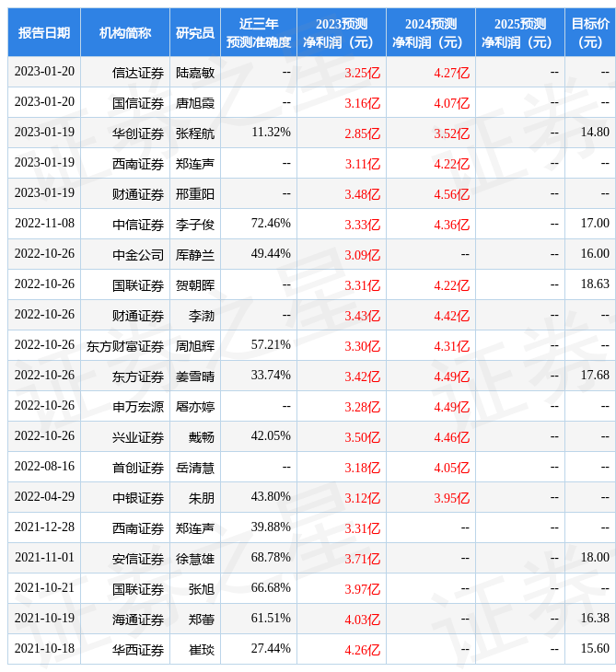Click on 中信证券 in the table

point(138,225)
